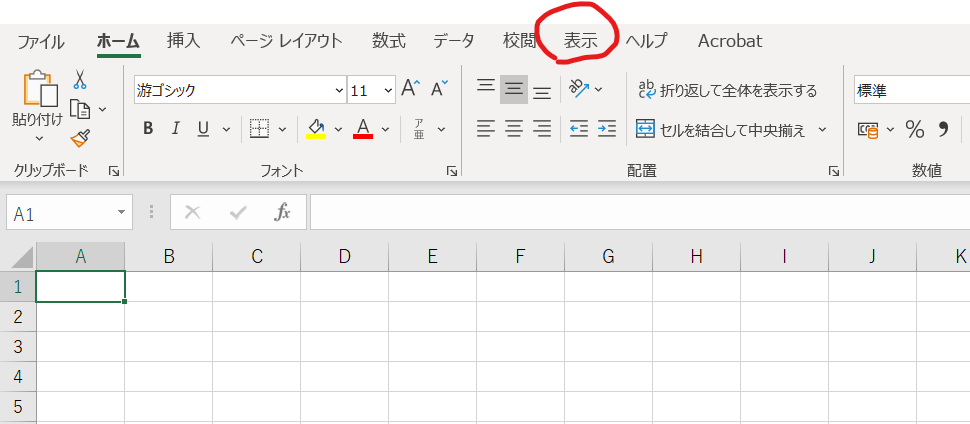Open the copy options dropdown arrow
Viewport: 970px width, 424px height.
tap(103, 110)
